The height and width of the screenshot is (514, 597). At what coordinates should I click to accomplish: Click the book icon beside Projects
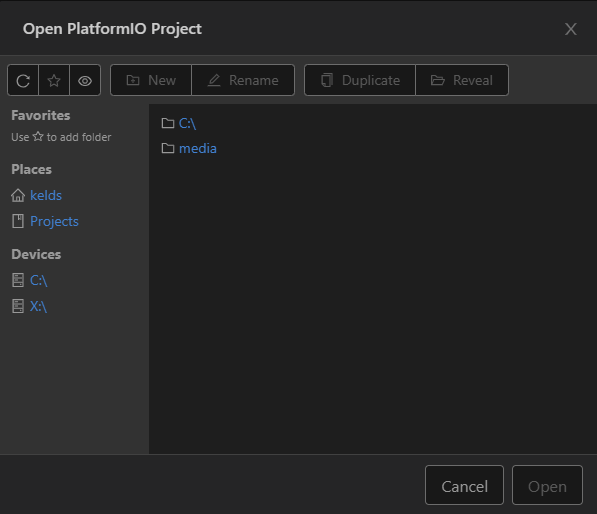click(x=18, y=221)
